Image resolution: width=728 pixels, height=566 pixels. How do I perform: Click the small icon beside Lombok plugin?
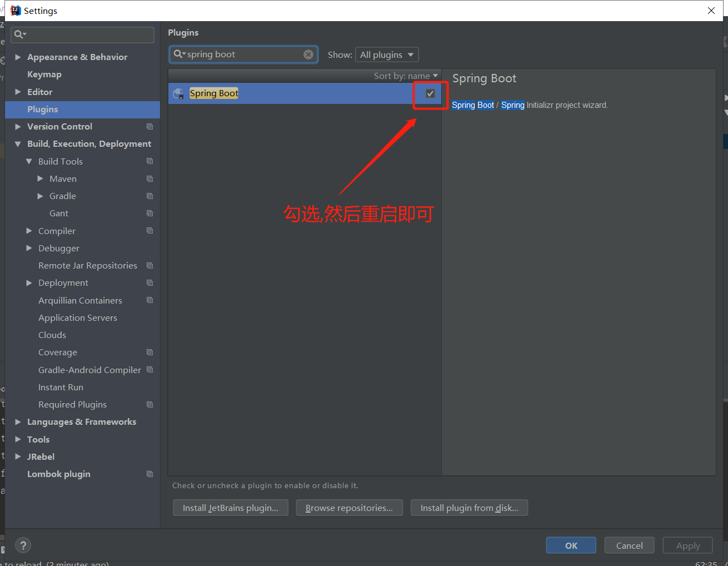tap(149, 474)
